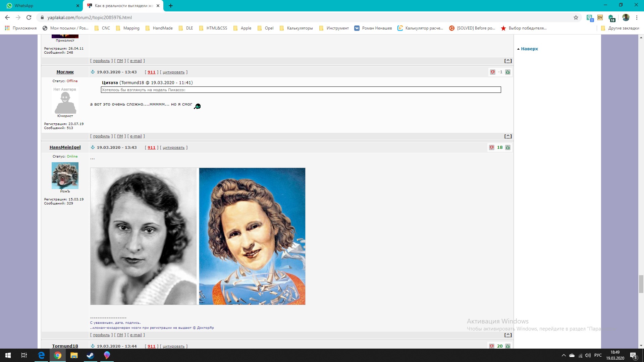Click HansMeinIgel's hedgehog avatar
The width and height of the screenshot is (644, 362).
click(x=65, y=176)
